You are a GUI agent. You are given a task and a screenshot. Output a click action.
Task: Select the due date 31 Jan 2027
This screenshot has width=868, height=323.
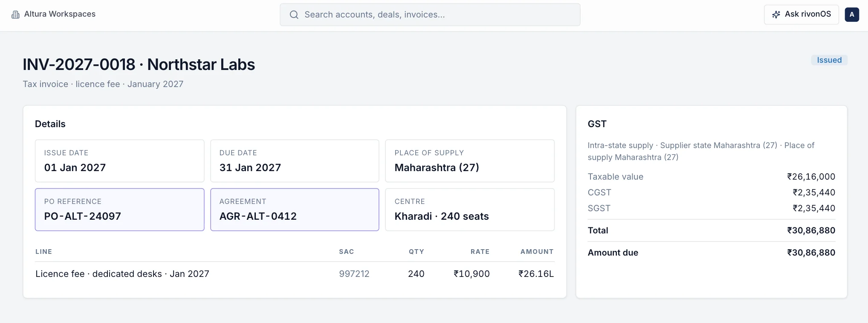tap(295, 161)
